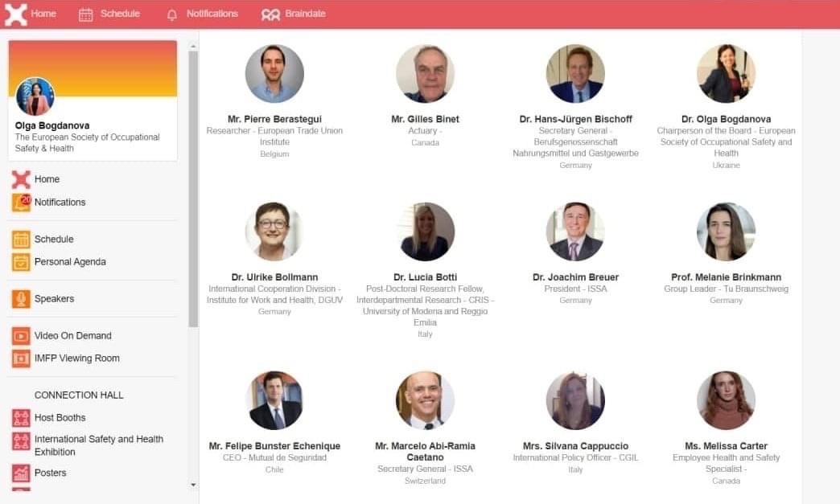The width and height of the screenshot is (840, 504).
Task: Open the Video On Demand icon
Action: click(x=21, y=336)
